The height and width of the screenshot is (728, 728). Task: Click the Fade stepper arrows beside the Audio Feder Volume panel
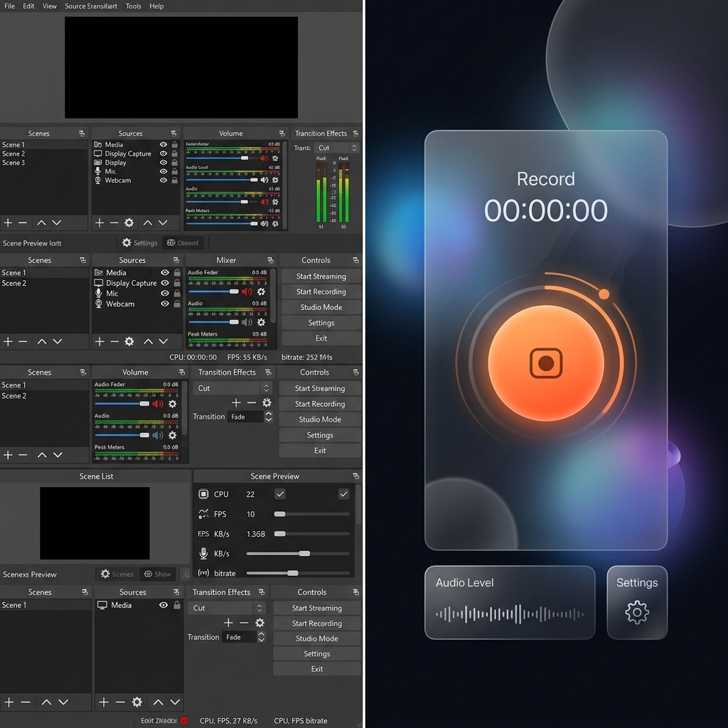(268, 417)
